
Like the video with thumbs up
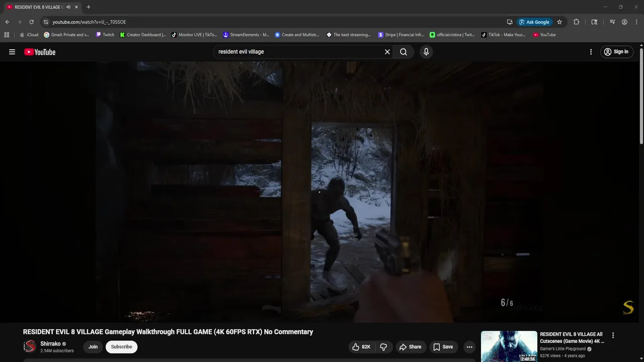[362, 347]
